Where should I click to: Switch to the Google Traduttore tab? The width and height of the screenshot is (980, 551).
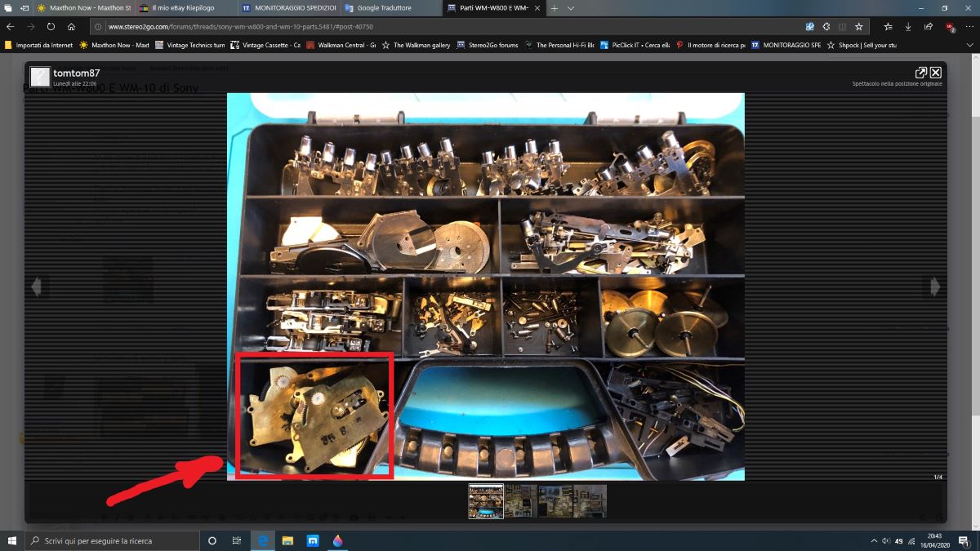pos(392,7)
